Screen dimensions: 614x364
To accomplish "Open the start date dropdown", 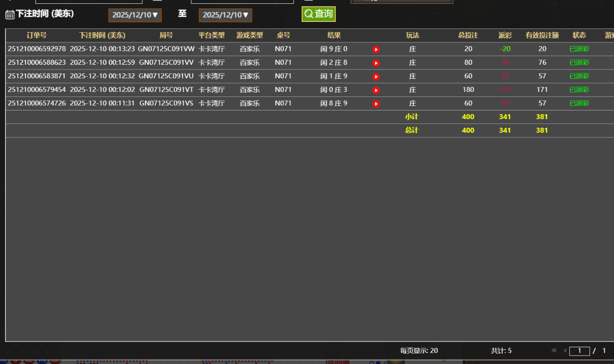I will tap(135, 15).
